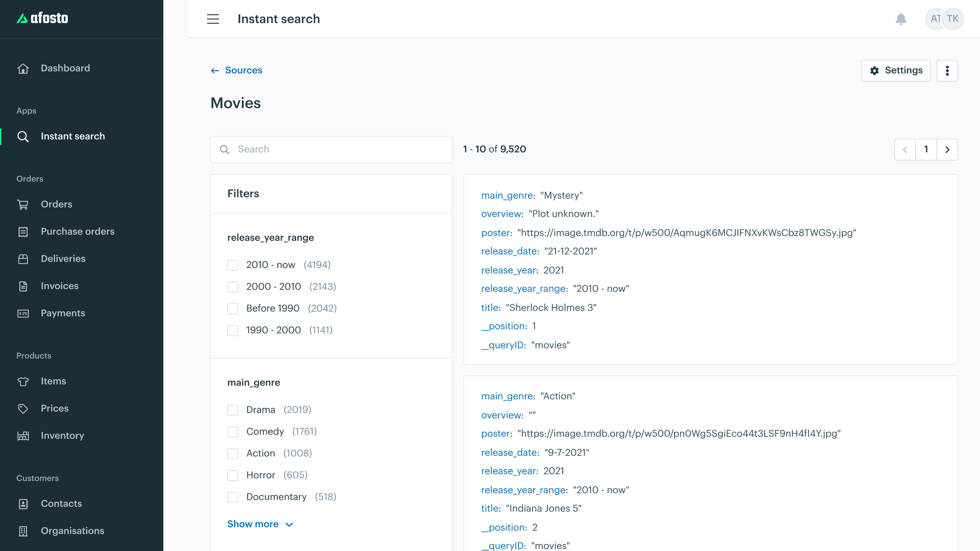This screenshot has height=551, width=980.
Task: Click the Dashboard home icon
Action: 23,69
